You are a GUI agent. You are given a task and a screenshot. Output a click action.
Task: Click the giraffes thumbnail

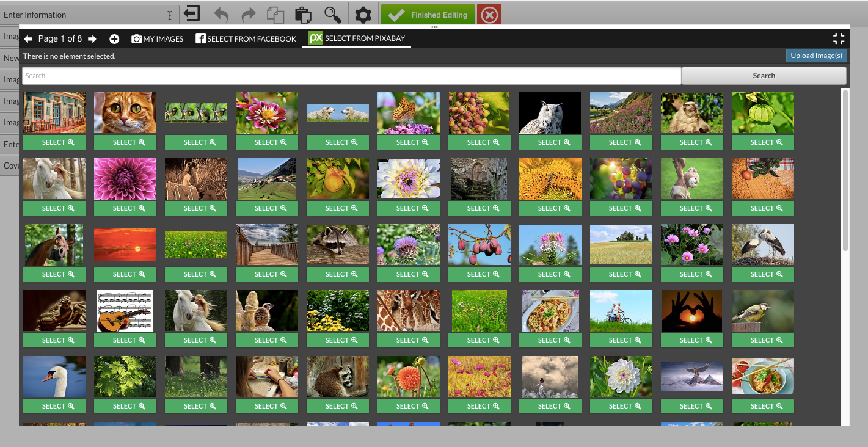point(409,311)
